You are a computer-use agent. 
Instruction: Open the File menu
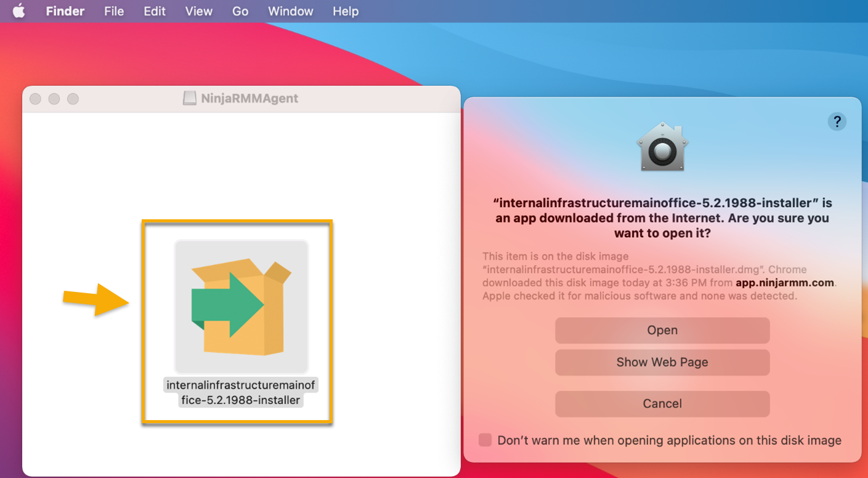(x=113, y=10)
